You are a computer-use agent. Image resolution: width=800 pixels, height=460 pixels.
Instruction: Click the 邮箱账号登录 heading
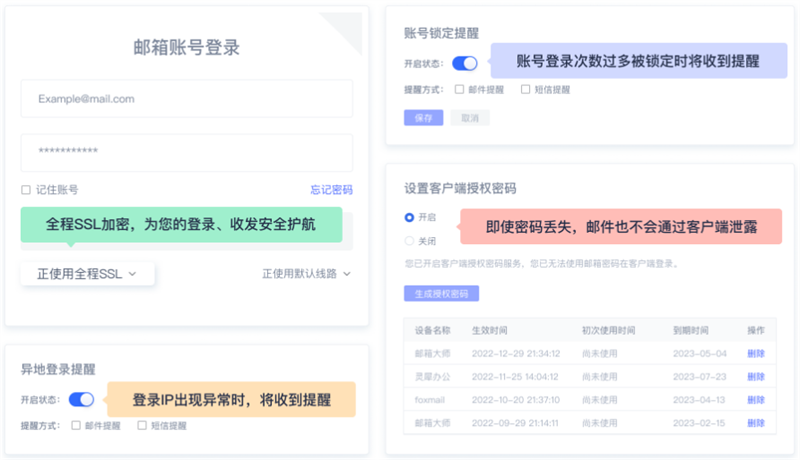coord(187,47)
